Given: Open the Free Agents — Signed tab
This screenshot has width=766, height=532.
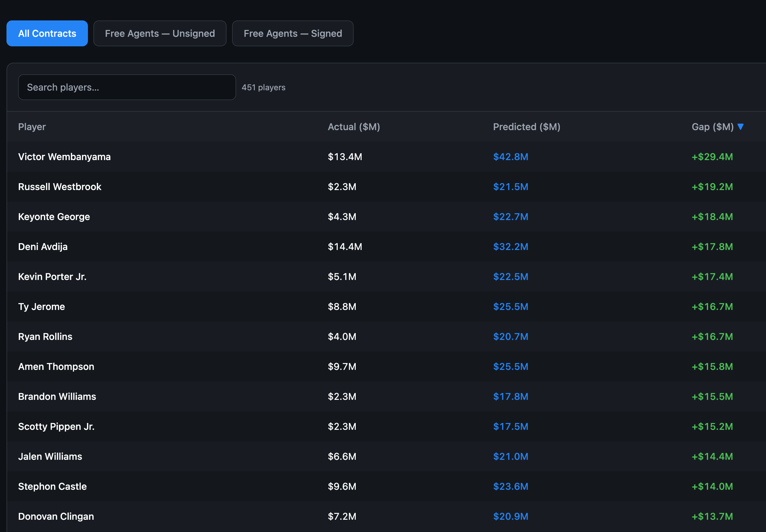Looking at the screenshot, I should 293,33.
